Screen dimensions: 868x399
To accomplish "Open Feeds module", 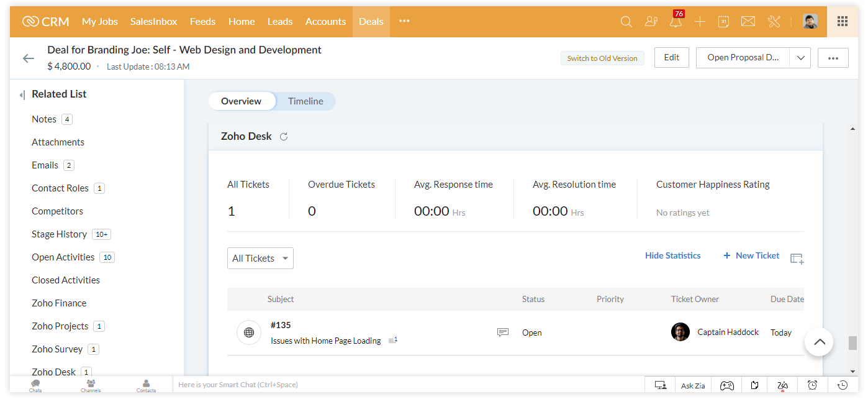I will pos(202,22).
